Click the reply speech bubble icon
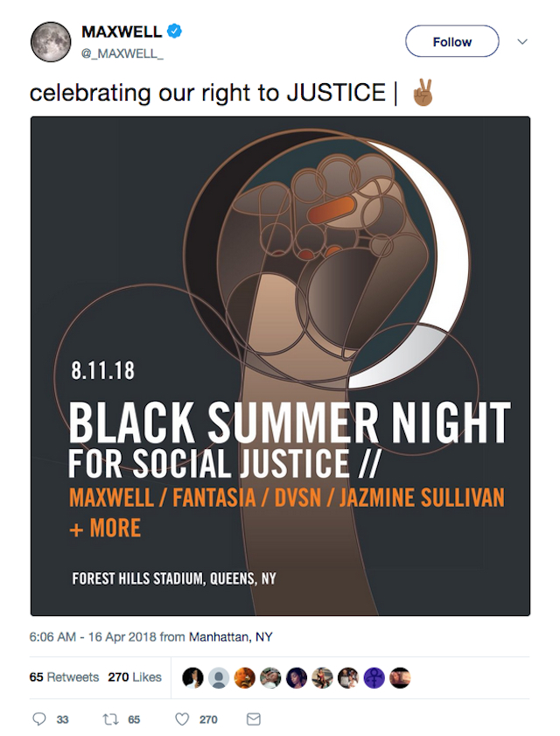This screenshot has width=560, height=736. tap(39, 719)
